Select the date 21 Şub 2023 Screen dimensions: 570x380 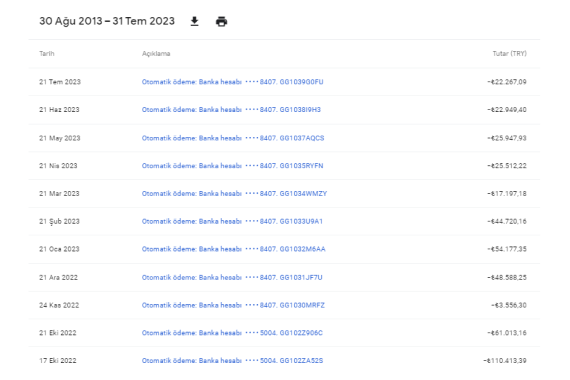coord(59,221)
